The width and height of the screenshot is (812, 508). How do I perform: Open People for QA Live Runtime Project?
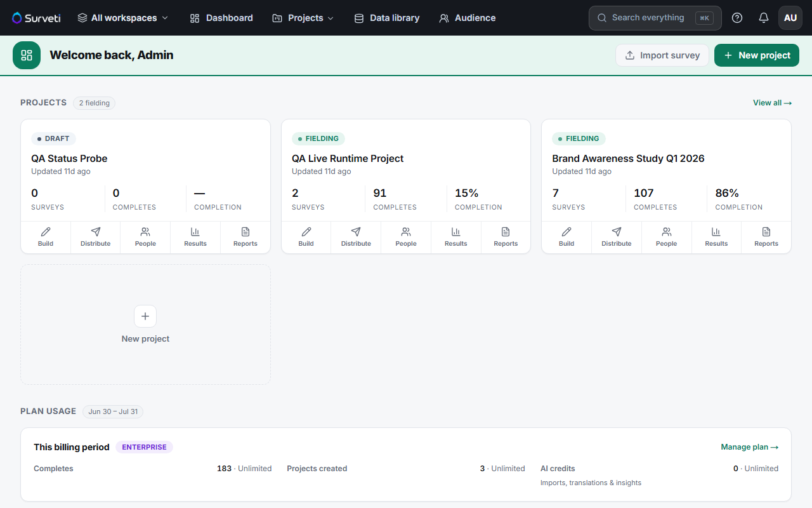coord(406,237)
